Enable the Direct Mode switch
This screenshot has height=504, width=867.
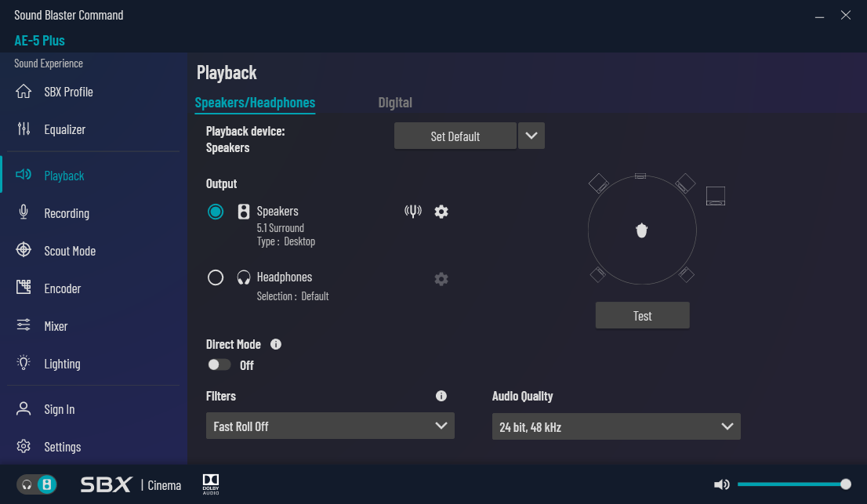click(x=219, y=364)
